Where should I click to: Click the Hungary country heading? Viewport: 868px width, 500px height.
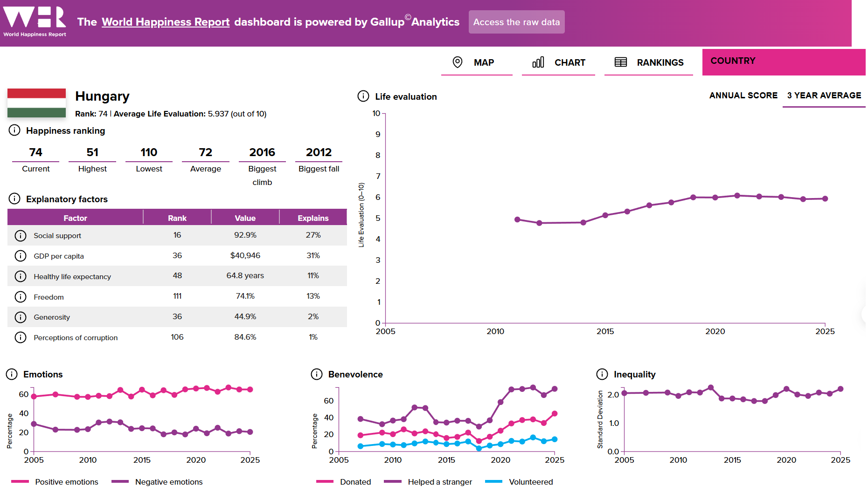(102, 96)
